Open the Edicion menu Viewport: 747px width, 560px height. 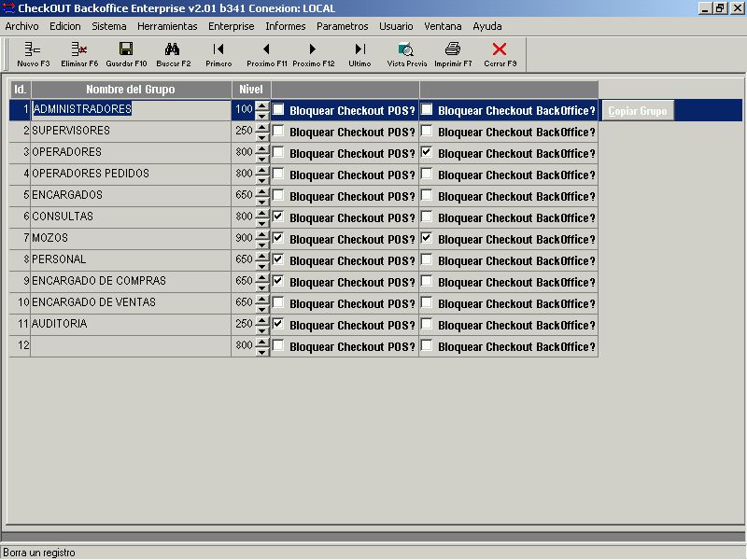pos(65,26)
